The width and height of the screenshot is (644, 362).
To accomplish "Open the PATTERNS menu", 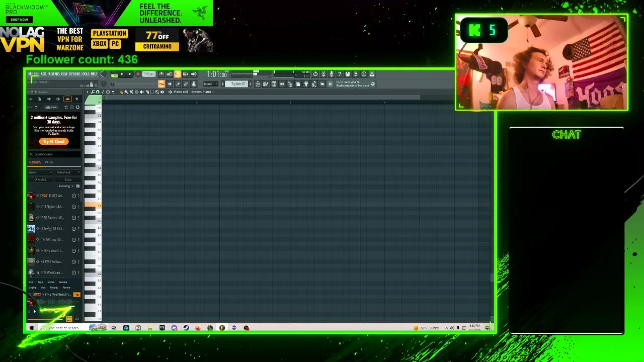I will coord(54,74).
